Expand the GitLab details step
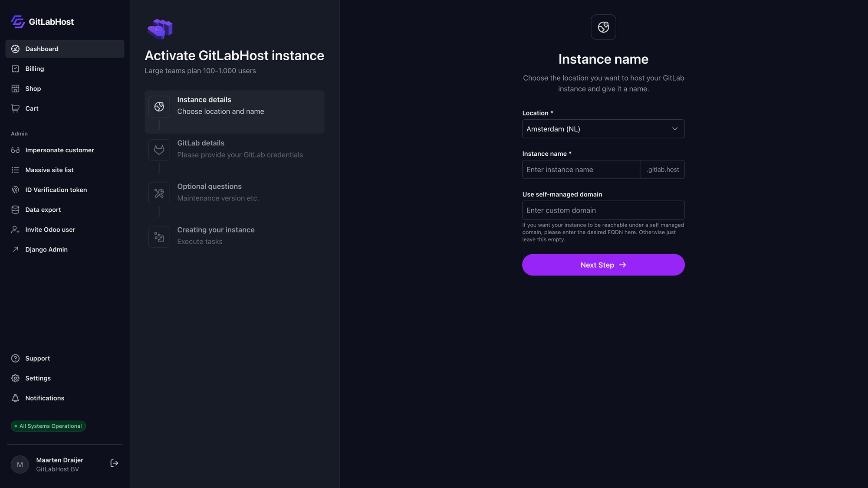 (234, 149)
